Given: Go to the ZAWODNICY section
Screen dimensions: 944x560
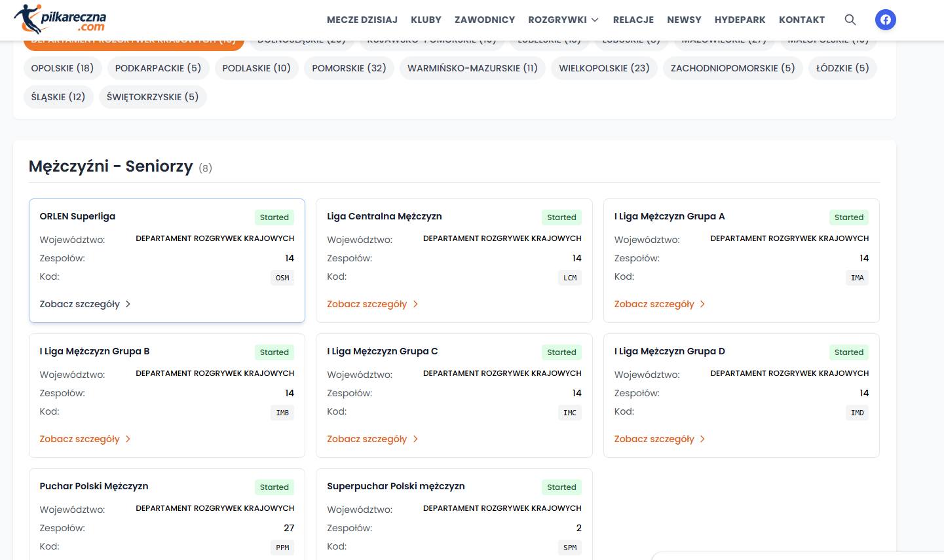Looking at the screenshot, I should pos(484,20).
